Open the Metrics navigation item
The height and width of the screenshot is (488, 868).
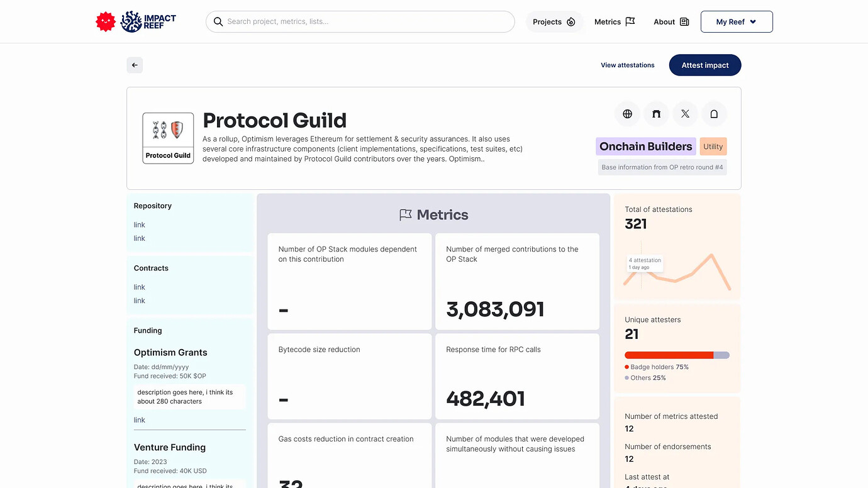(615, 22)
